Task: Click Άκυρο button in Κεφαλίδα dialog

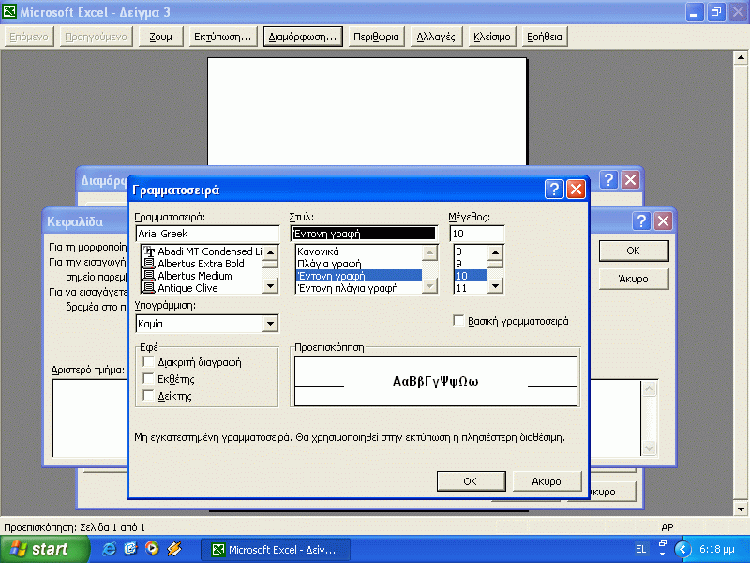Action: [x=633, y=278]
